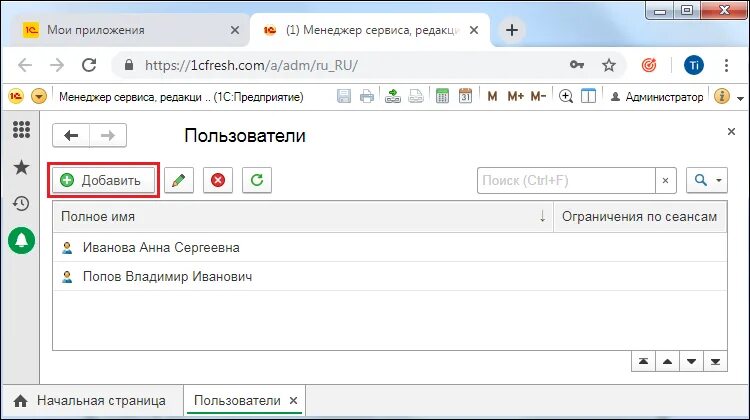
Task: View site info via the padlock icon
Action: pos(129,65)
